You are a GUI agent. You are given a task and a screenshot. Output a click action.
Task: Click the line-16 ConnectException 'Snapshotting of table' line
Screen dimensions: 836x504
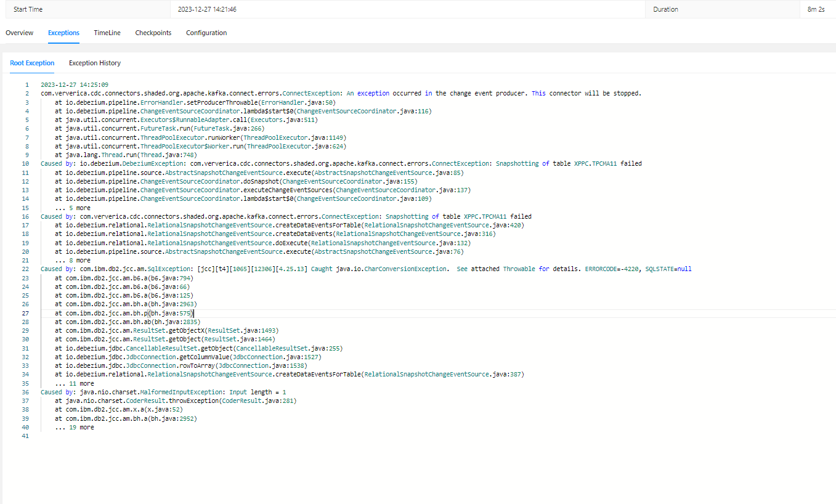(286, 216)
